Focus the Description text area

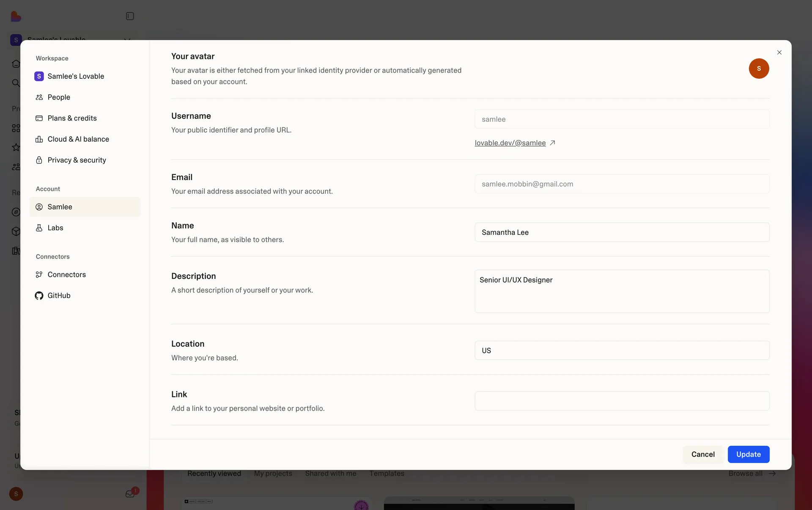pyautogui.click(x=621, y=292)
